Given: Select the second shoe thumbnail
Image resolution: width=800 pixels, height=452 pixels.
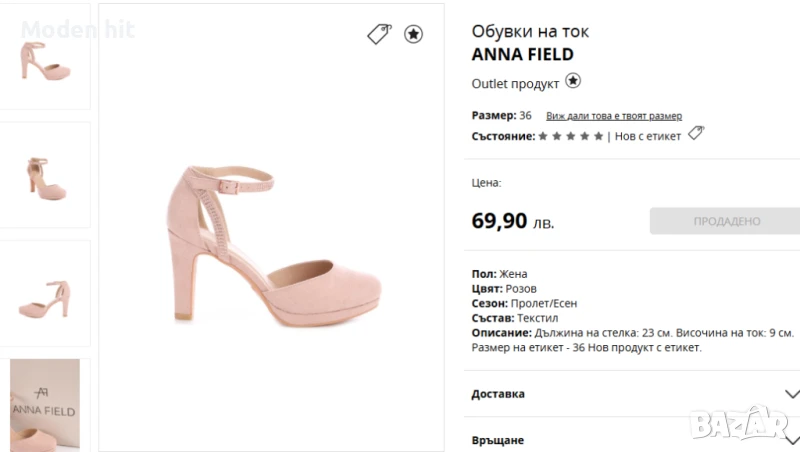Looking at the screenshot, I should [45, 176].
